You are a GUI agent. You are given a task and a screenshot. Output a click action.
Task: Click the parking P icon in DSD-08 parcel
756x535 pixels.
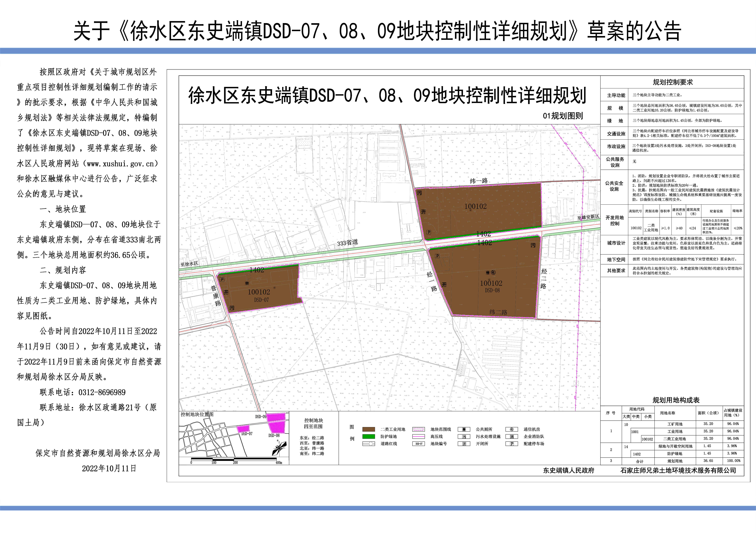(x=437, y=256)
